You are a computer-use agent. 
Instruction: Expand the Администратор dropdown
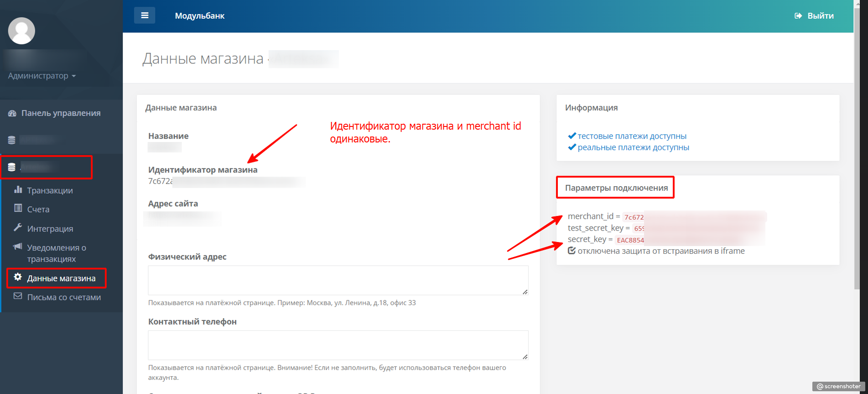pyautogui.click(x=42, y=76)
